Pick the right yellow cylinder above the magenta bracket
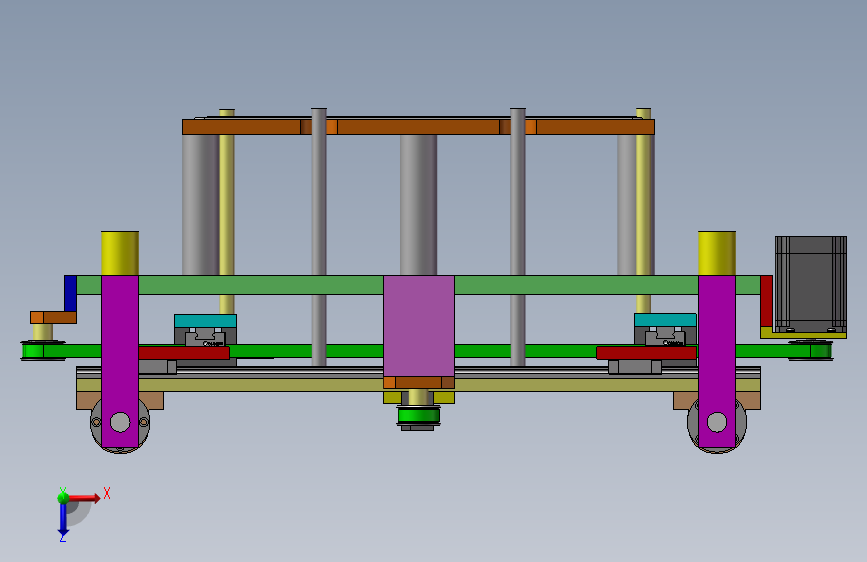Screen dimensions: 867x562 click(x=717, y=253)
